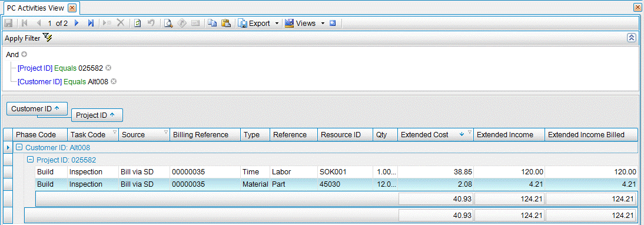The height and width of the screenshot is (225, 644).
Task: Click the SOK001 resource cell
Action: pos(346,172)
